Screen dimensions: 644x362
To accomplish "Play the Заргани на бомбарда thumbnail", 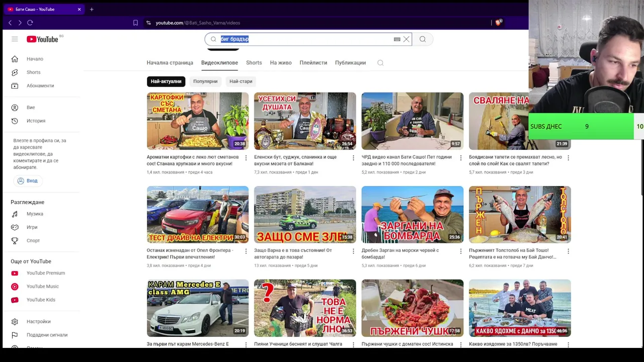I will [x=413, y=215].
